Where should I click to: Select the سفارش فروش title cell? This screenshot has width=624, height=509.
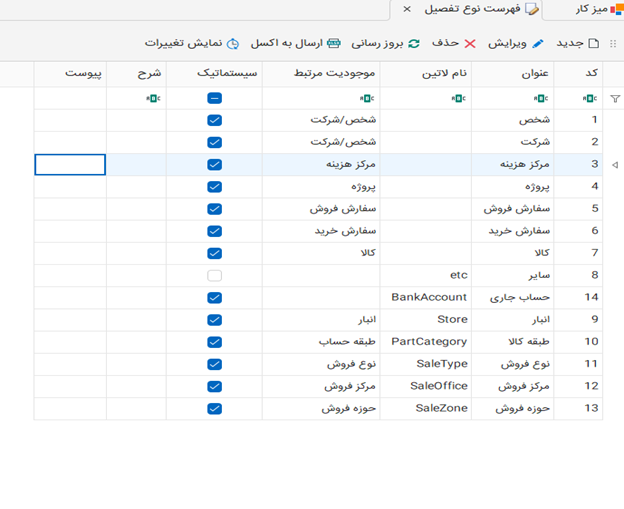[x=513, y=209]
